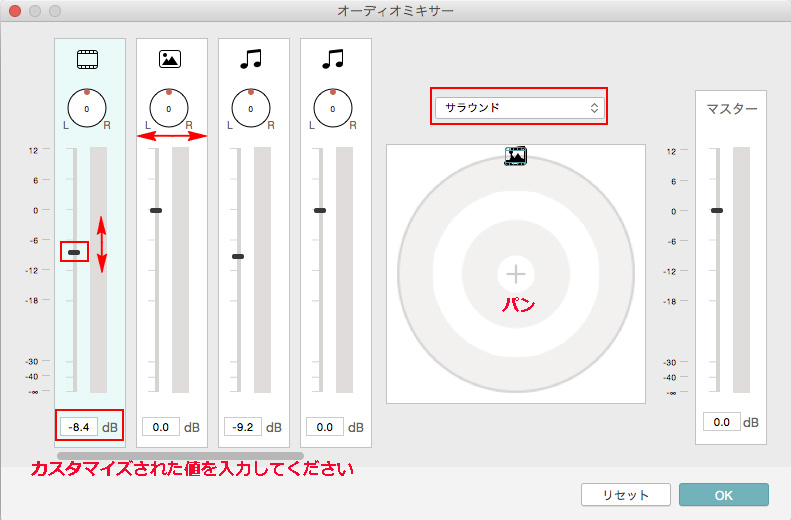Click the image track volume fader handle
The image size is (791, 520).
click(x=156, y=210)
